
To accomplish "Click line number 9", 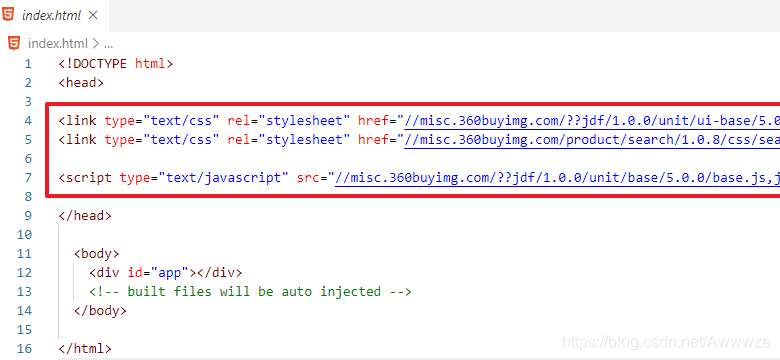I will pyautogui.click(x=27, y=216).
